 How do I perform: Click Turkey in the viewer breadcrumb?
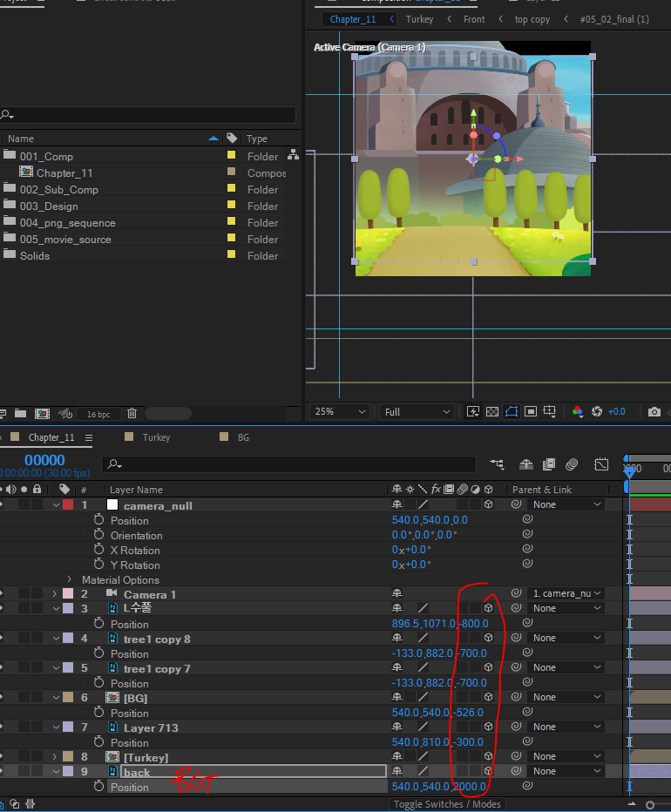click(x=419, y=19)
